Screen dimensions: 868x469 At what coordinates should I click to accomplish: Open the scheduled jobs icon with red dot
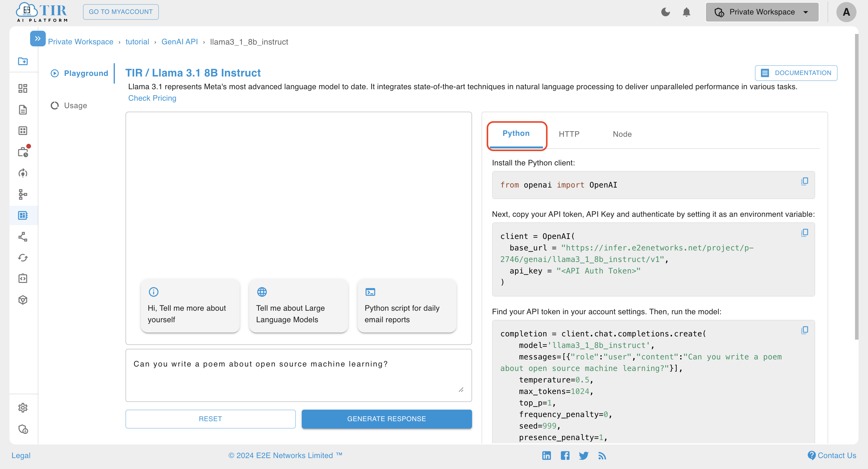tap(23, 152)
